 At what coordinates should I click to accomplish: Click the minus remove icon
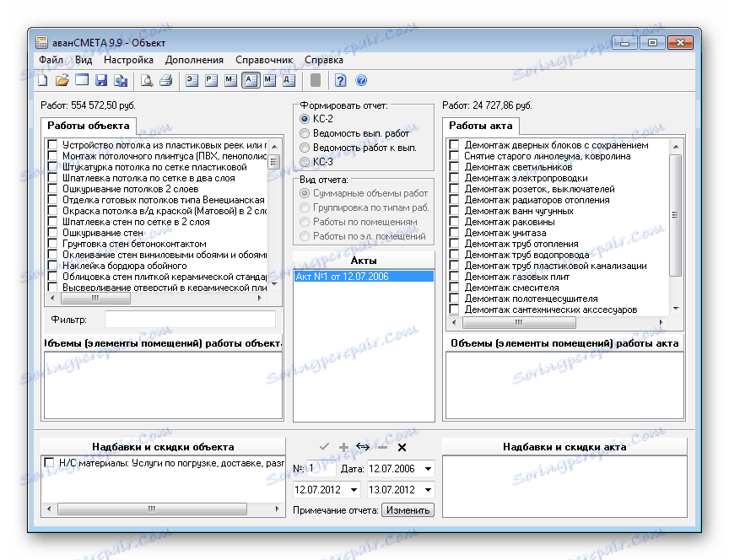point(382,447)
